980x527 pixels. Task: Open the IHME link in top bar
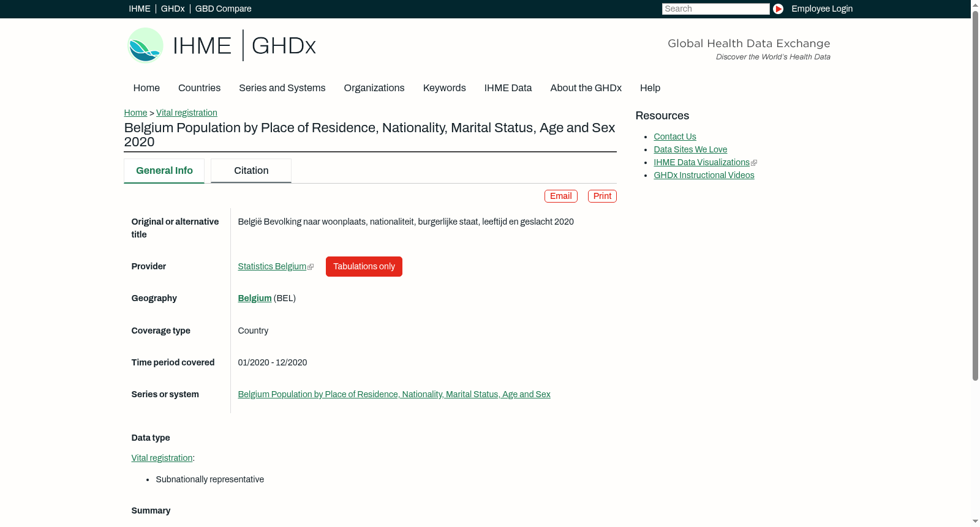pos(140,9)
